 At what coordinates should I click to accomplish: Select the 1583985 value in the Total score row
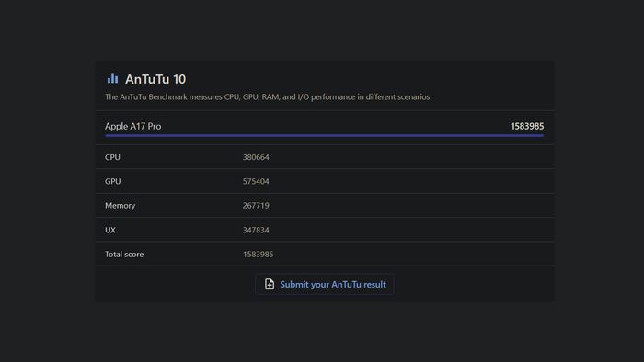point(258,255)
